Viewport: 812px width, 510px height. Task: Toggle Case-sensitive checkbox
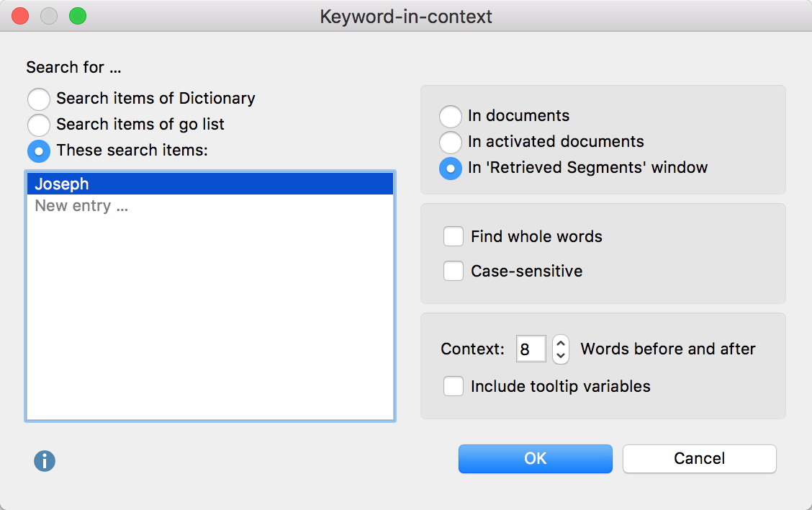[453, 271]
